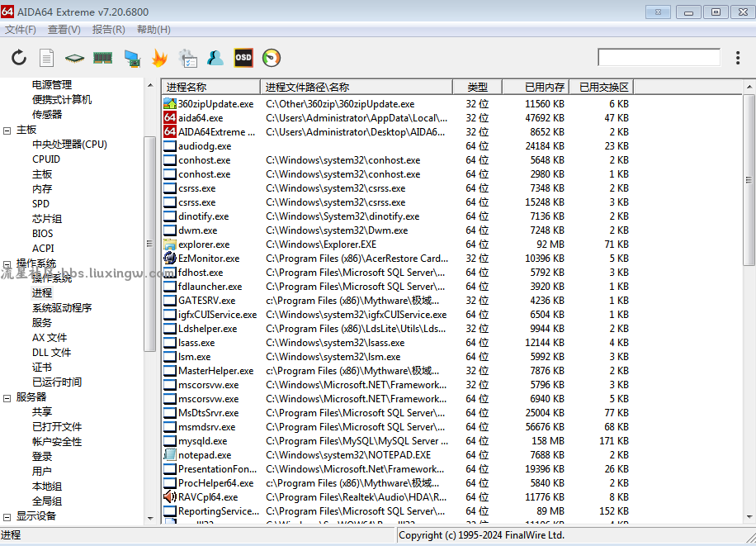
Task: Open the memory module toolbar icon
Action: coord(102,59)
